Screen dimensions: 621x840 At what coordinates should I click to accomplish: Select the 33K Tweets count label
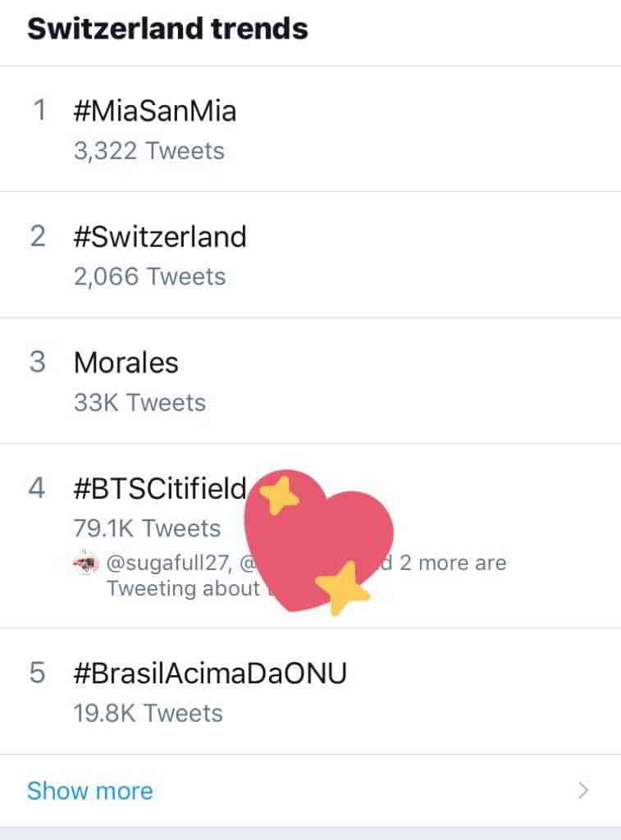pos(139,403)
